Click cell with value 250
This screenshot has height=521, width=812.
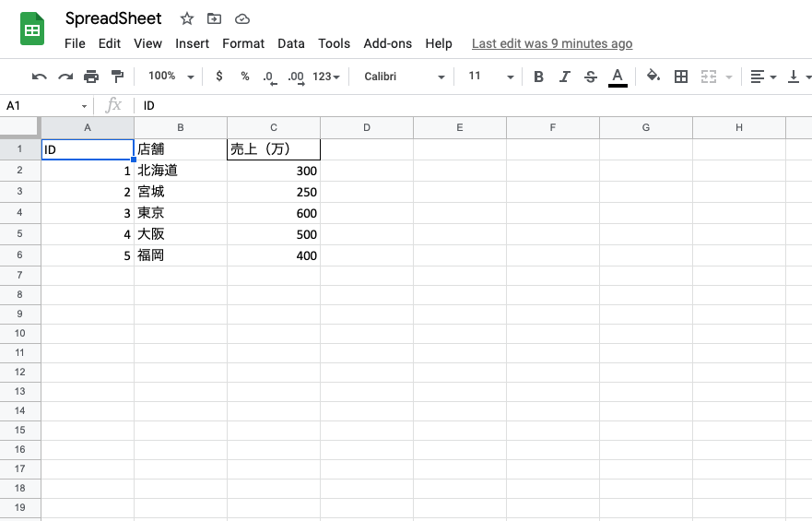click(x=274, y=192)
